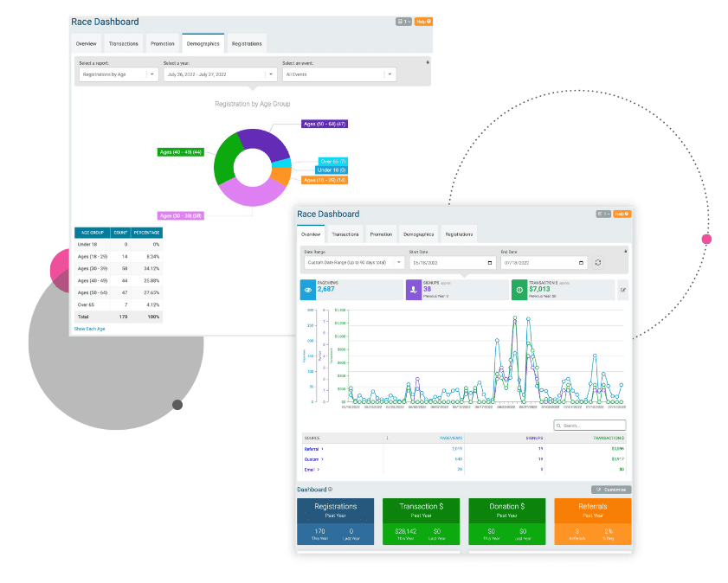Switch to Promotion tab in the Demographics window
Viewport: 728px width, 583px height.
pos(163,43)
